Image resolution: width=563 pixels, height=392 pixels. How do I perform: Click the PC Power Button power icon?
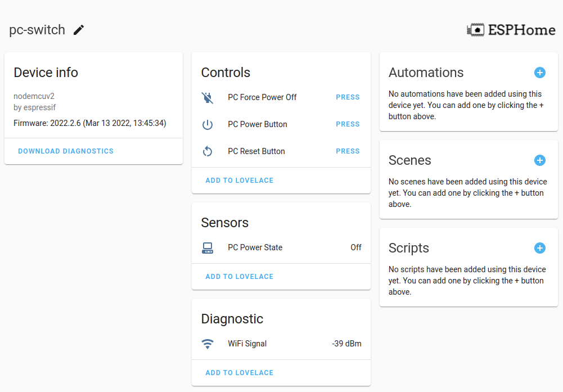click(208, 124)
